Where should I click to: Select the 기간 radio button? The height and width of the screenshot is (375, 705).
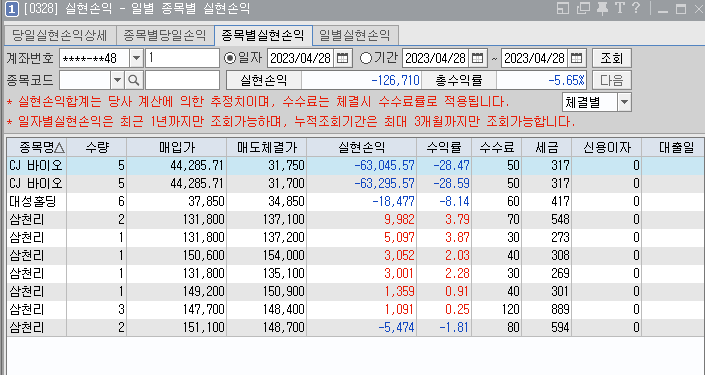tap(366, 58)
